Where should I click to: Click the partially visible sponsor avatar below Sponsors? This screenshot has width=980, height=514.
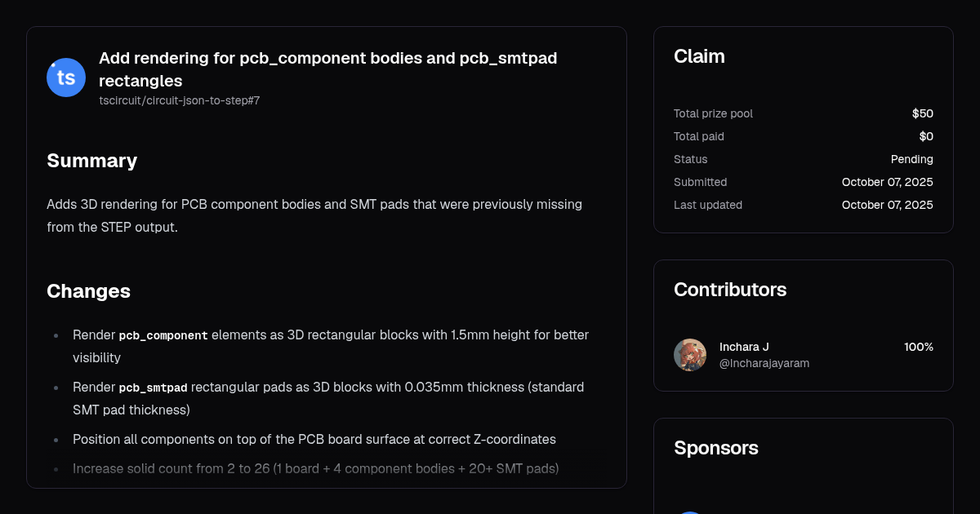click(690, 512)
